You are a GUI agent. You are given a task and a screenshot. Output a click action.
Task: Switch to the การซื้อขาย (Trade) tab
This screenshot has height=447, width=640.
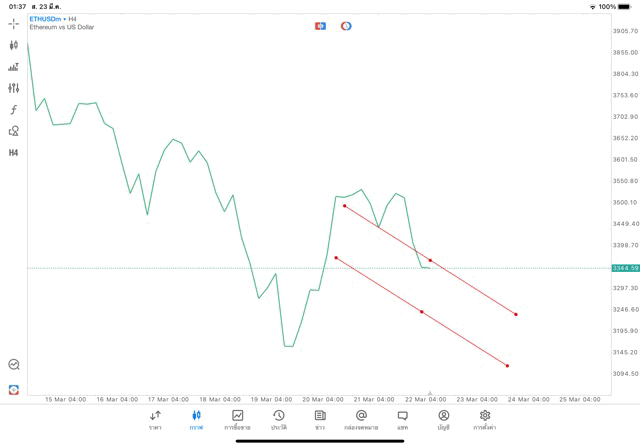(237, 420)
